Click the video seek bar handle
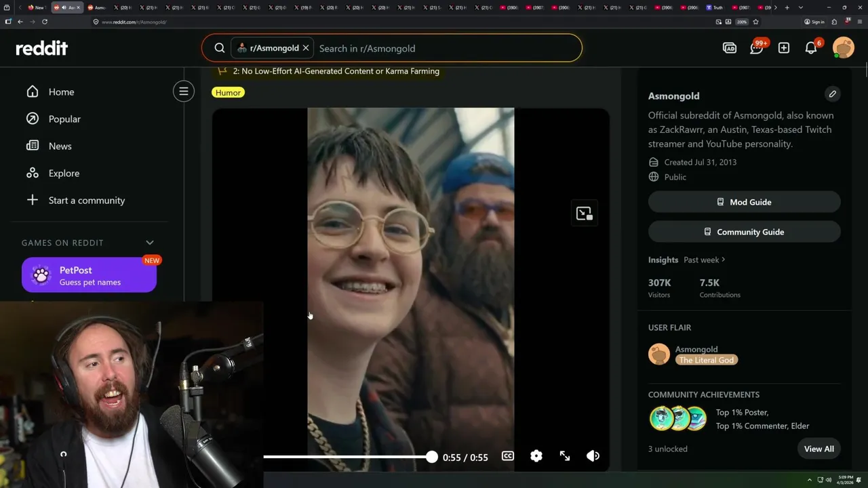The image size is (868, 488). pos(431,457)
